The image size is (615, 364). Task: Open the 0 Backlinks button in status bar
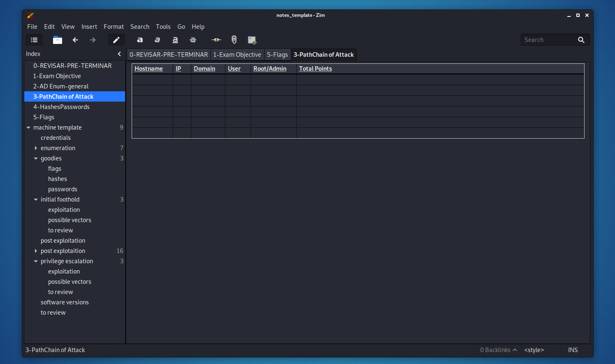point(498,350)
